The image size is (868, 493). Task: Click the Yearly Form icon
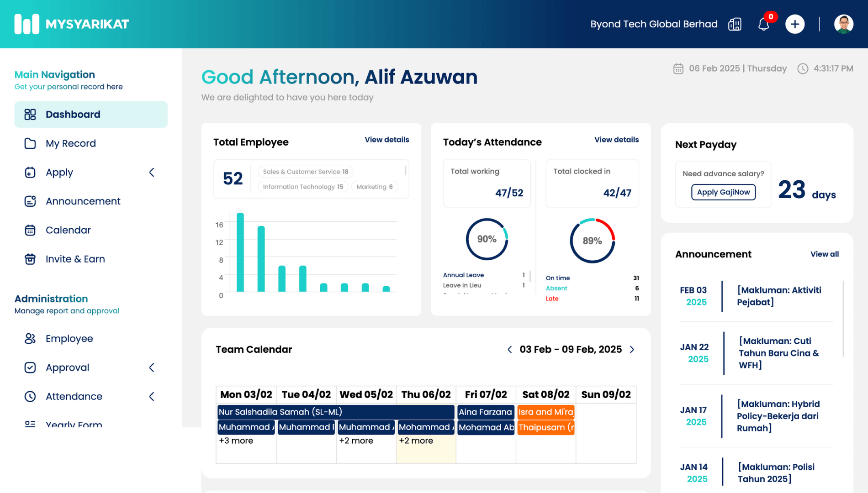[x=30, y=424]
